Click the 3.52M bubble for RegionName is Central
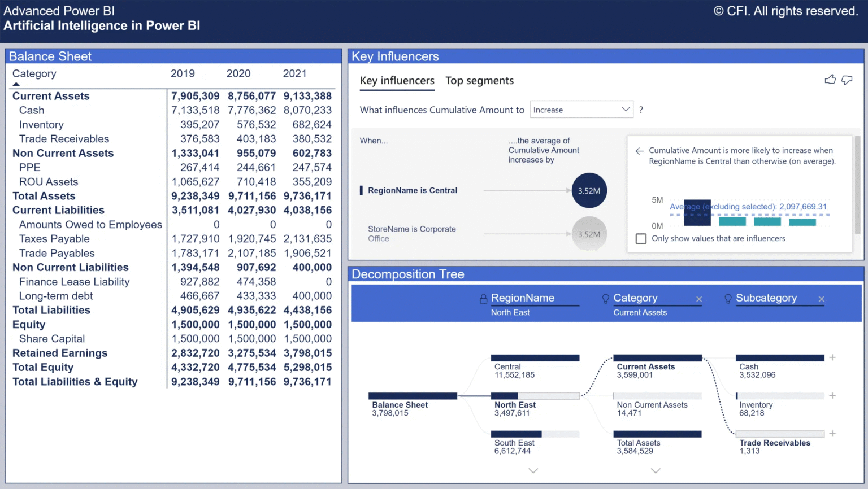The height and width of the screenshot is (489, 868). tap(589, 191)
